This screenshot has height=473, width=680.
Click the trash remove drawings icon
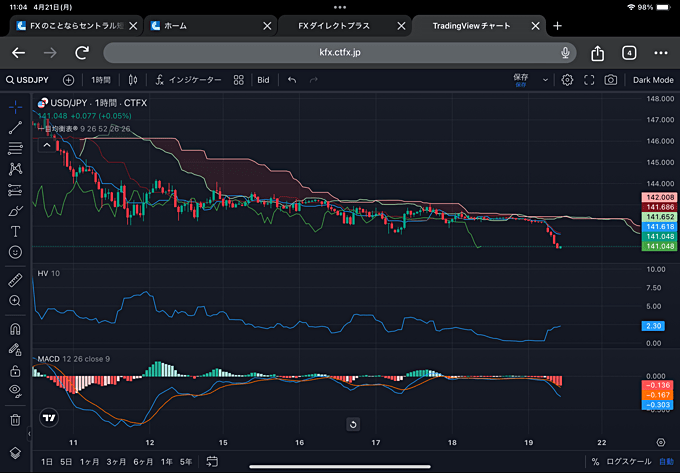(15, 420)
